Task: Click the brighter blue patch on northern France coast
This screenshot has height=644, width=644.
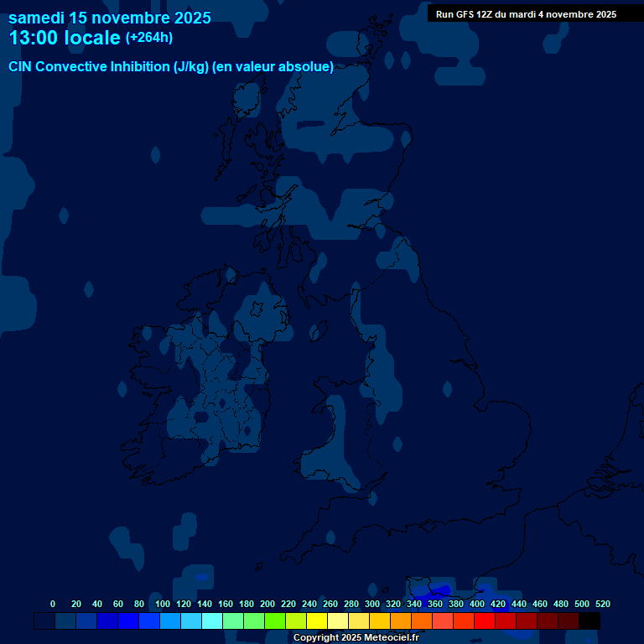Action: [x=432, y=586]
